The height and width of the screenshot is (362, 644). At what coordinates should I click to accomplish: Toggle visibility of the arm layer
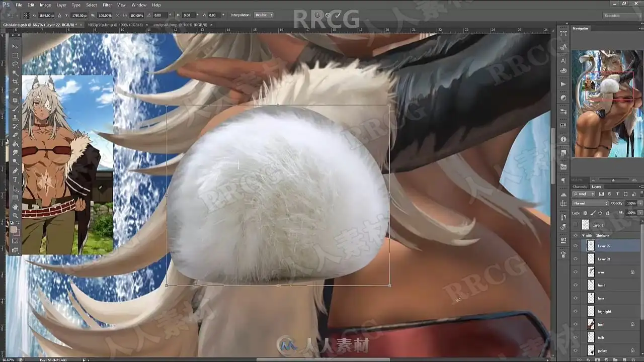pos(576,272)
